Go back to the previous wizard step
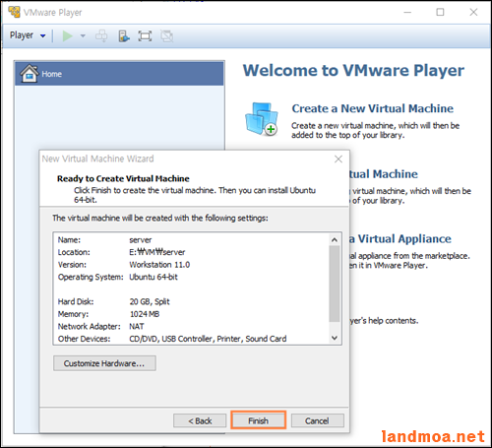 click(200, 420)
